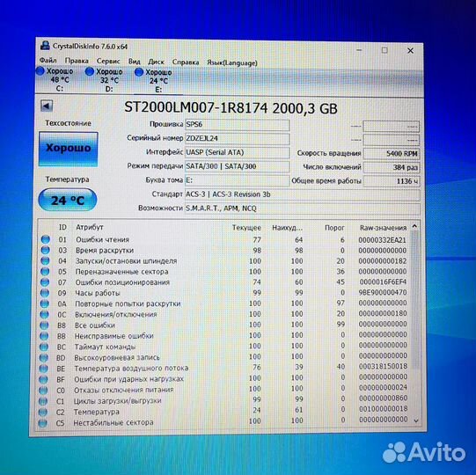Click the status icon for Ошибки чтения
Screen dimensions: 476x475
point(46,239)
